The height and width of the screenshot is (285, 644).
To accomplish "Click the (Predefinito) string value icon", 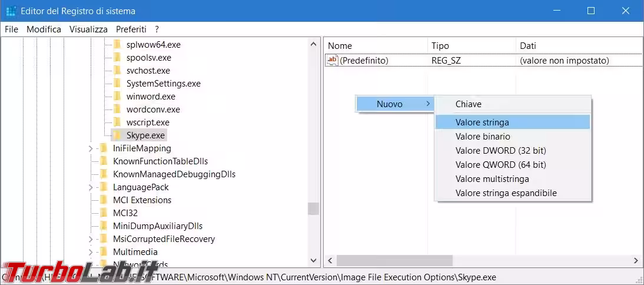I will pos(333,60).
